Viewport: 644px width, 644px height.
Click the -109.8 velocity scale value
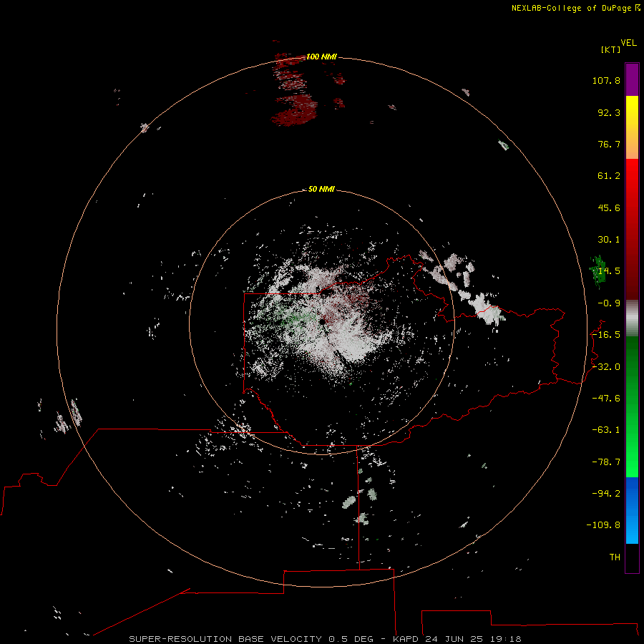(x=603, y=525)
